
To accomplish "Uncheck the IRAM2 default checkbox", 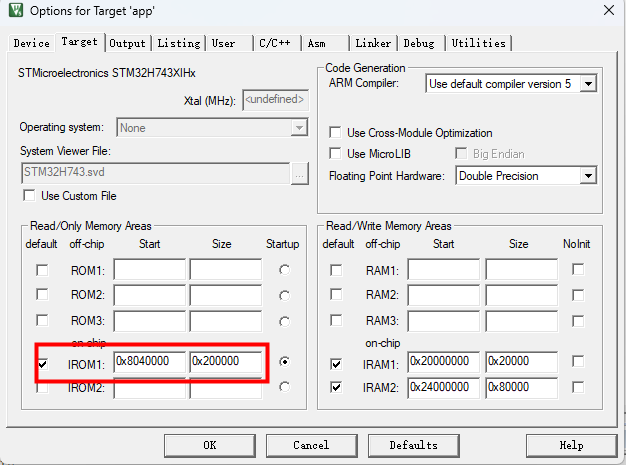I will [336, 387].
